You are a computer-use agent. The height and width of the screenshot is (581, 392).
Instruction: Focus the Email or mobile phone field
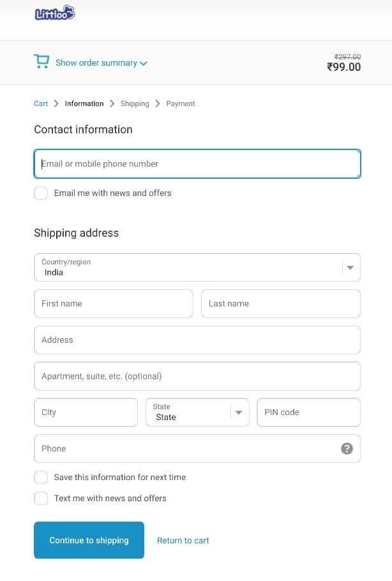[x=197, y=163]
